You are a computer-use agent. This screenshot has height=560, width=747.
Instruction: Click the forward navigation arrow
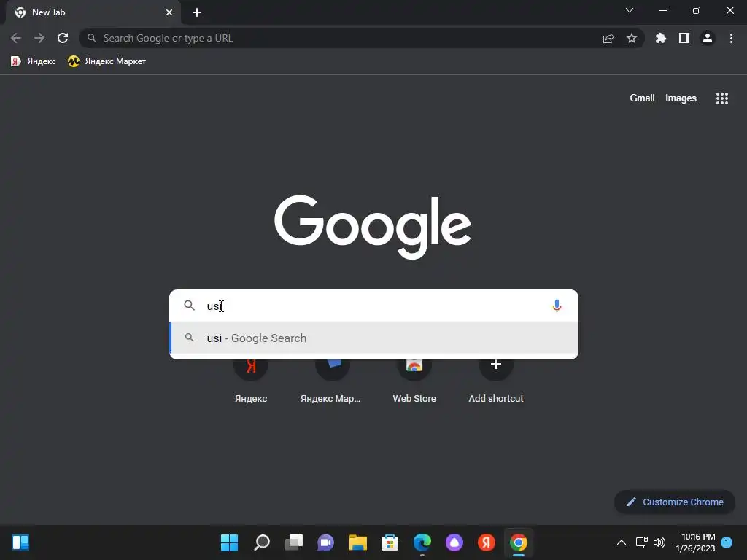pos(39,38)
